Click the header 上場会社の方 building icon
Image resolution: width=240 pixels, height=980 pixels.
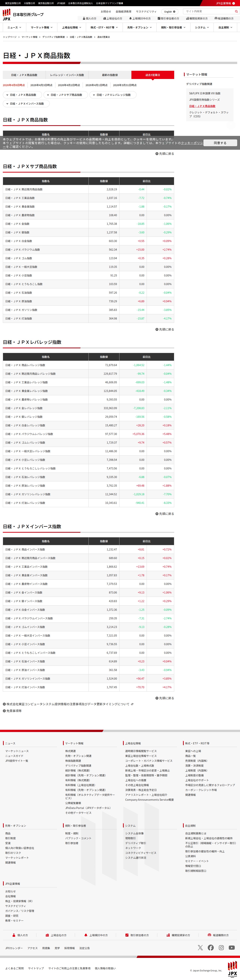pyautogui.click(x=104, y=18)
